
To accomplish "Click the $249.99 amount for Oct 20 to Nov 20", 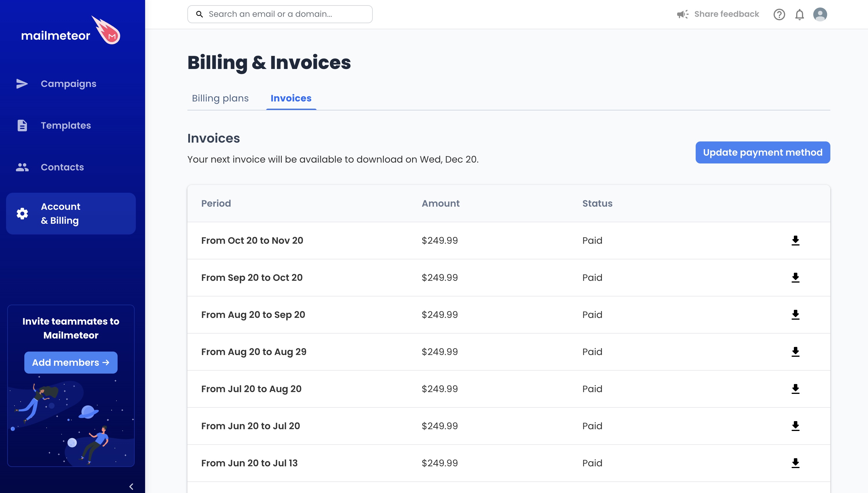I will (x=439, y=240).
